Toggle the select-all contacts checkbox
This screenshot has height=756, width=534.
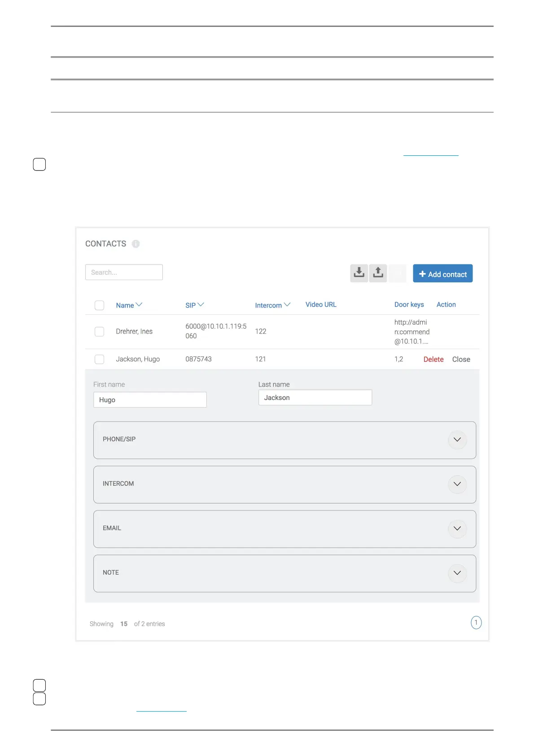[100, 305]
